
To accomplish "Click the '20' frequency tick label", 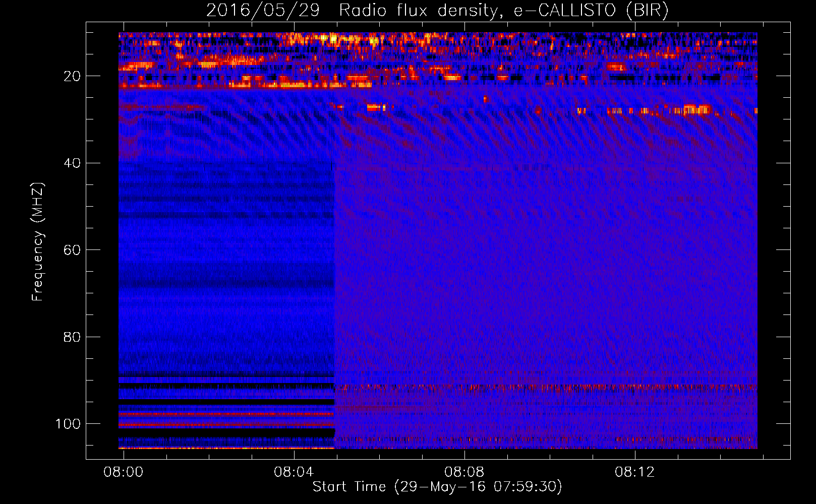I will [x=72, y=76].
